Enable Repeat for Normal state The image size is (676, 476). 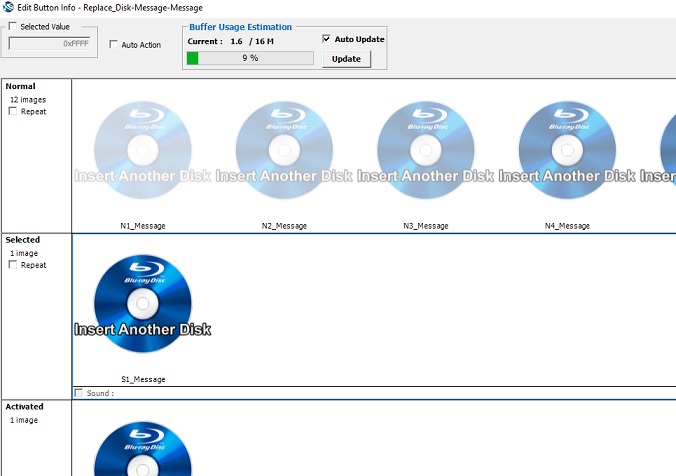[13, 111]
